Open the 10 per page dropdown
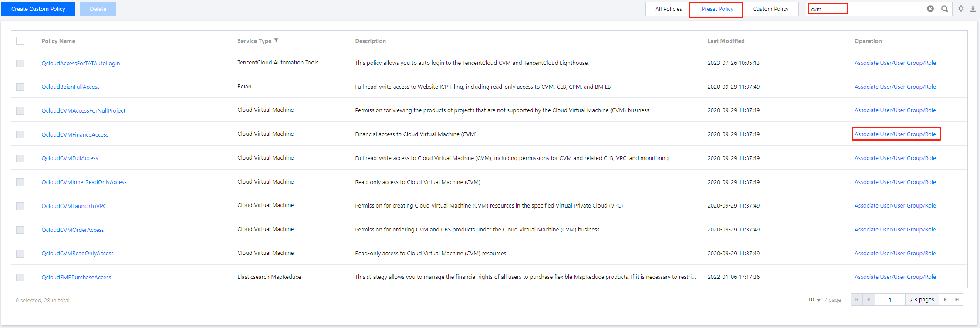The height and width of the screenshot is (328, 980). point(814,300)
